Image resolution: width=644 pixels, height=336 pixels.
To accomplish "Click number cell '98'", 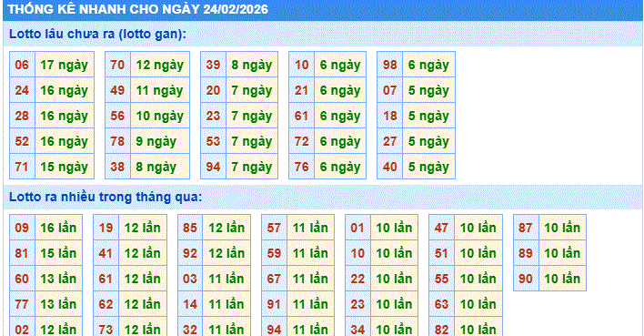I will tap(390, 65).
